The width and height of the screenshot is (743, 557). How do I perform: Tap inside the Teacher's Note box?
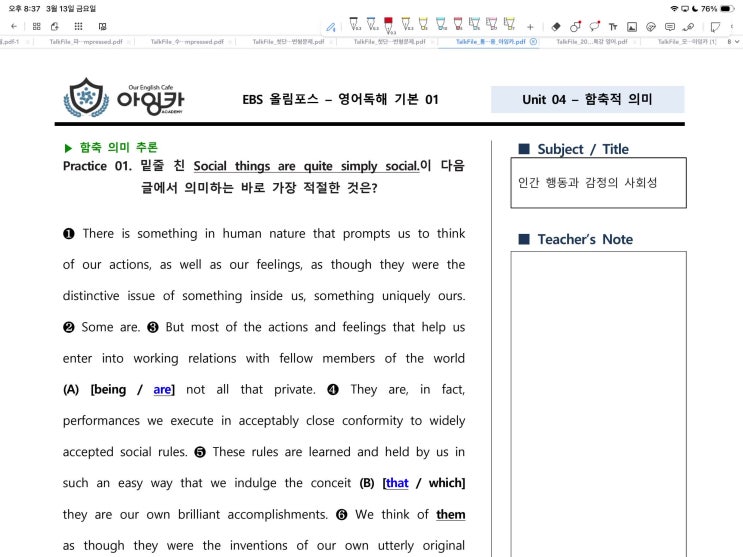tap(598, 400)
